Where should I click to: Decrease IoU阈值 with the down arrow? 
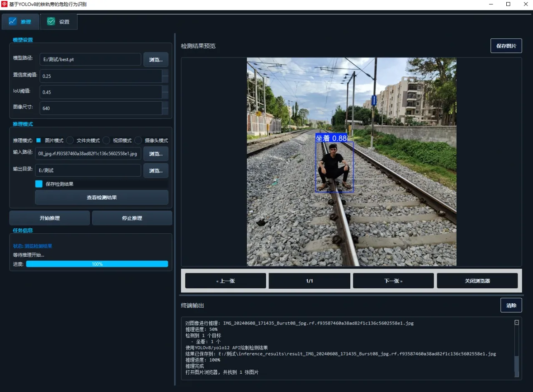[x=165, y=95]
